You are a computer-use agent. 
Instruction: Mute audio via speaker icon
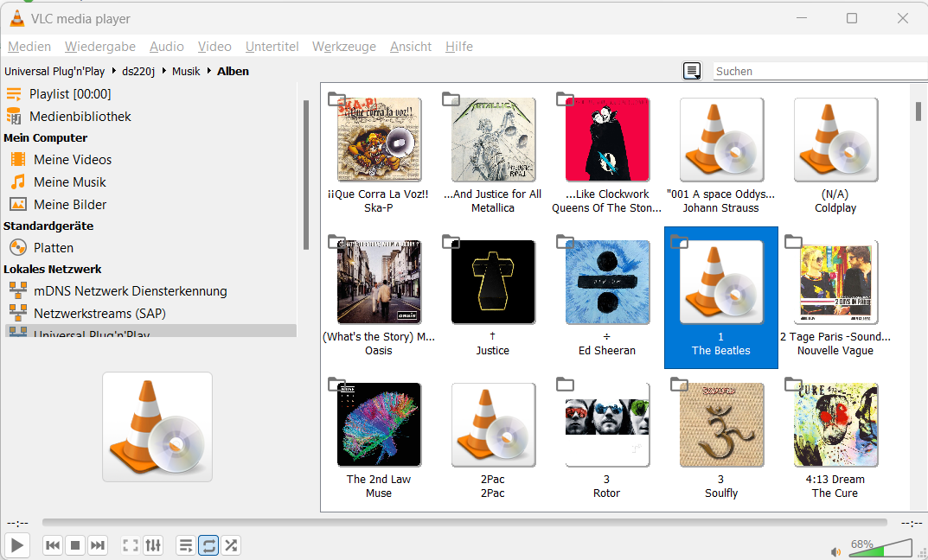(x=835, y=551)
